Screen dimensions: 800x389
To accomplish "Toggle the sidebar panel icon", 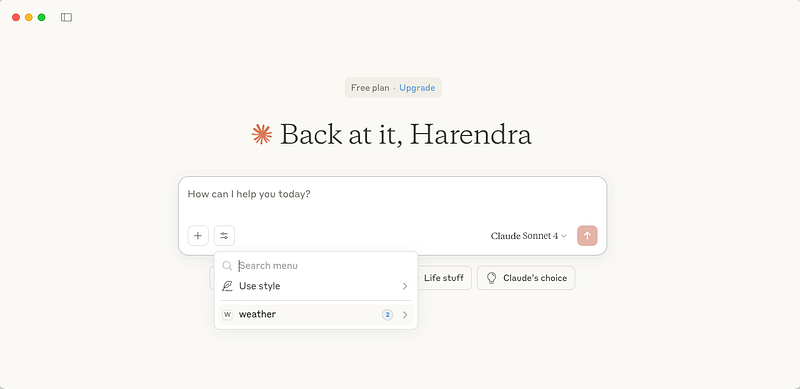I will [x=66, y=17].
